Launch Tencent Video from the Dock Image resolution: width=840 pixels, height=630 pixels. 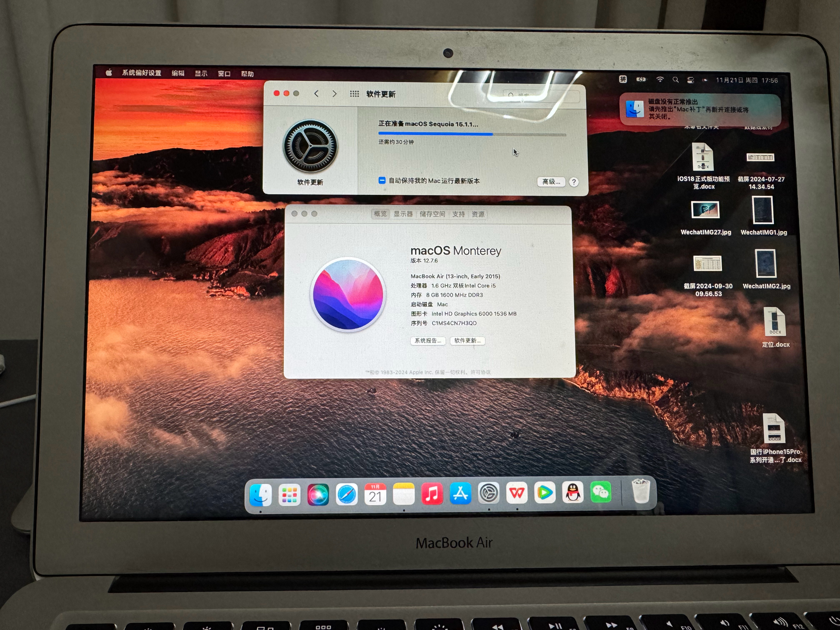pyautogui.click(x=545, y=492)
